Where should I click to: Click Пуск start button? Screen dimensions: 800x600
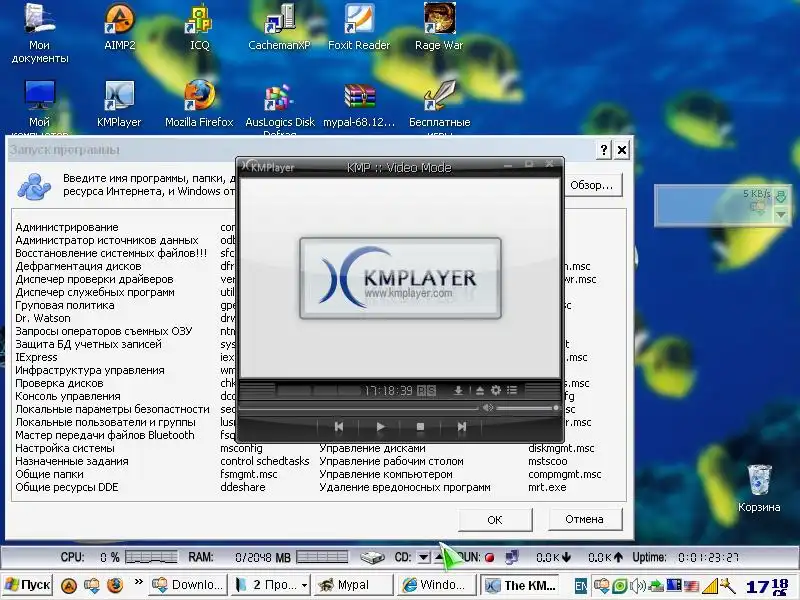tap(28, 585)
